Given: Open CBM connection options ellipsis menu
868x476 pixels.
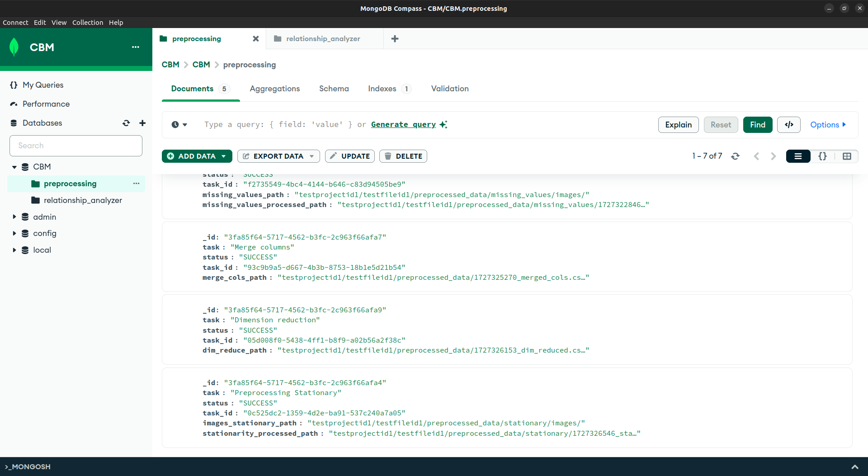Looking at the screenshot, I should [136, 47].
